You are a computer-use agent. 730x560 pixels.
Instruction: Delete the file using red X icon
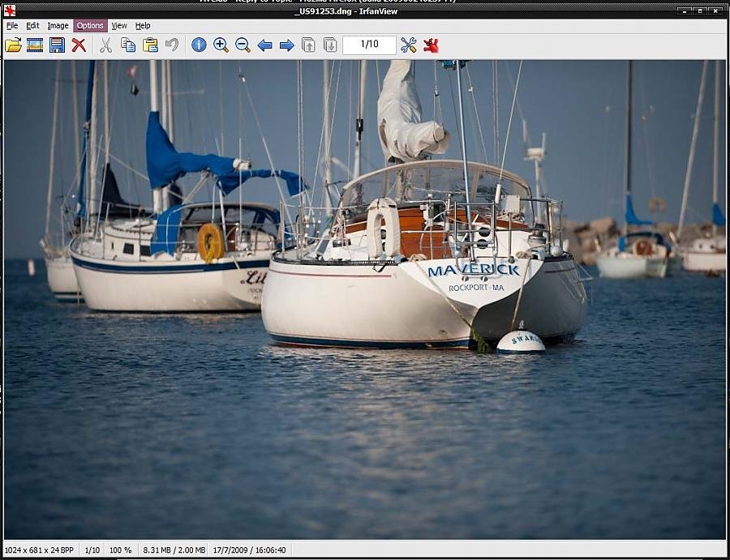(x=79, y=45)
